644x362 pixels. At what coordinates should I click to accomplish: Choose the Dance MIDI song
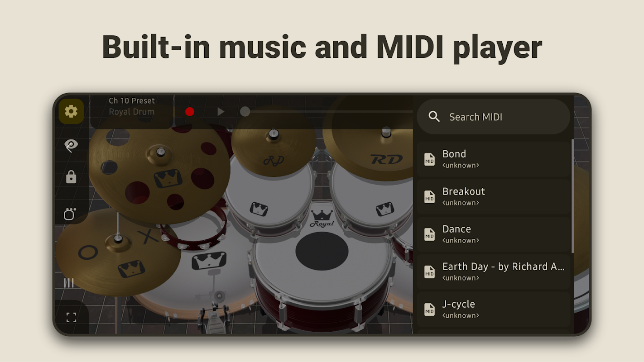(494, 234)
